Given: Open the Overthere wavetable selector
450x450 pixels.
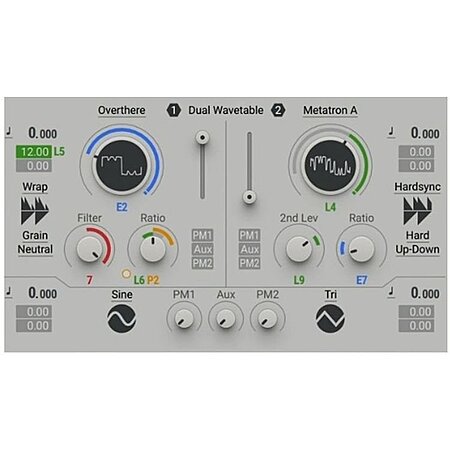Looking at the screenshot, I should click(122, 110).
